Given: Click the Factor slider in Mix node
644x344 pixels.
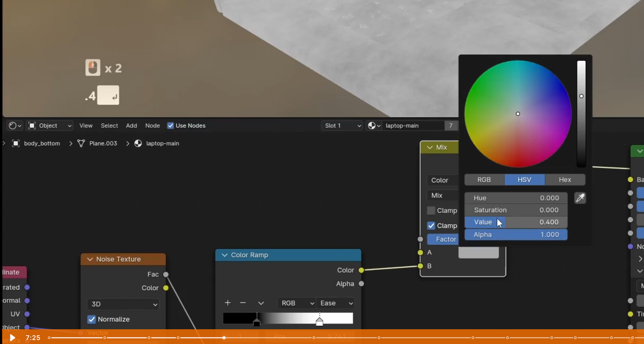Looking at the screenshot, I should point(443,239).
